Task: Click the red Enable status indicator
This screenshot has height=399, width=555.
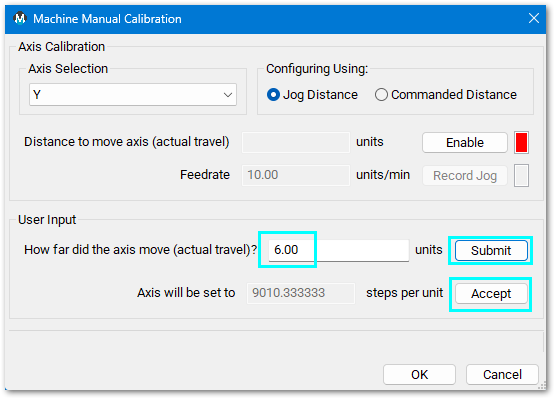Action: tap(521, 142)
